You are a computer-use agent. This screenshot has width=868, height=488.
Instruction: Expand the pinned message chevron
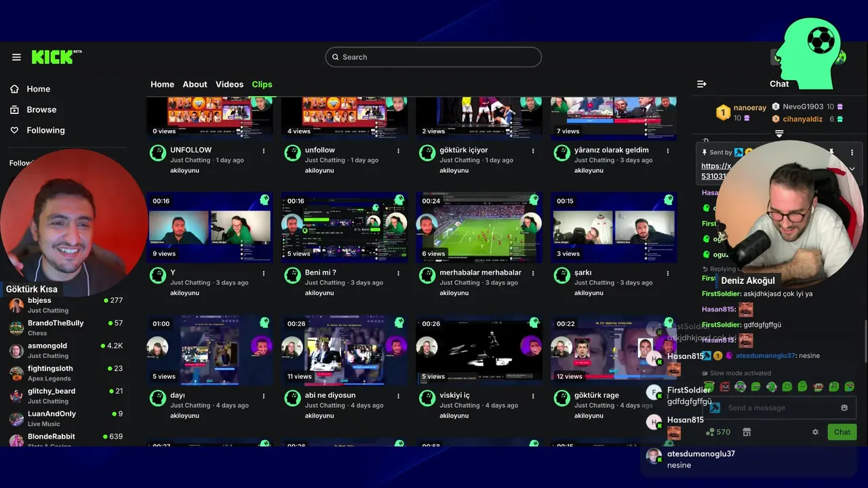click(x=852, y=169)
